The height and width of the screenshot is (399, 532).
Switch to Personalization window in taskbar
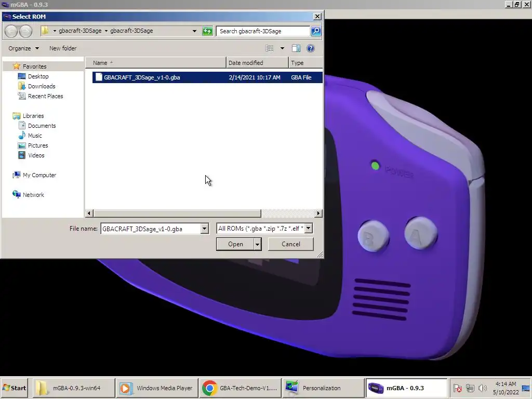(x=323, y=388)
